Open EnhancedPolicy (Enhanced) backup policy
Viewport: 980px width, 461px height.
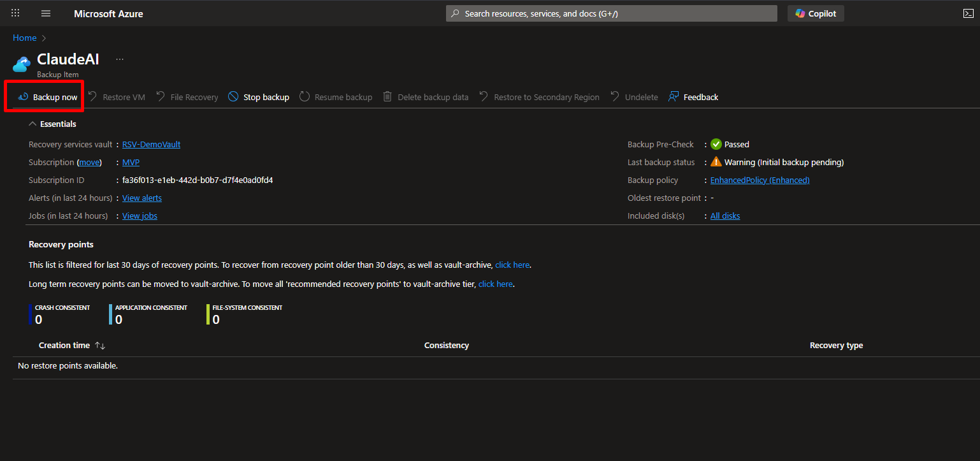(760, 180)
